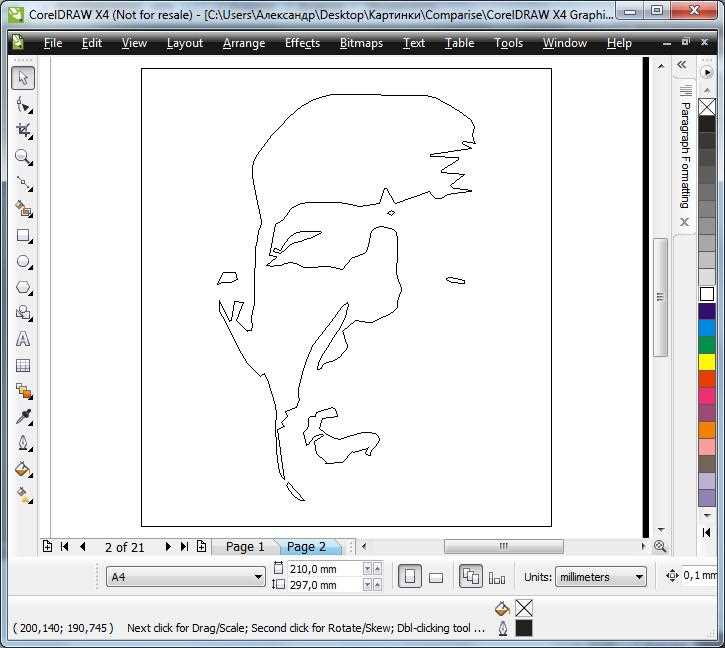This screenshot has height=648, width=725.
Task: Toggle apply layout to all pages
Action: point(470,576)
